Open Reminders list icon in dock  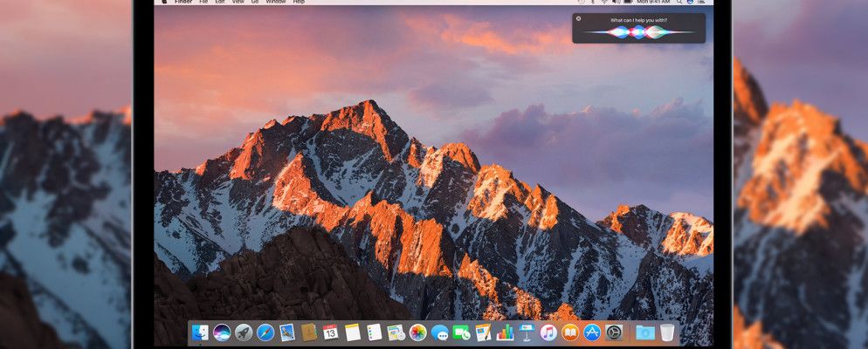pos(375,332)
